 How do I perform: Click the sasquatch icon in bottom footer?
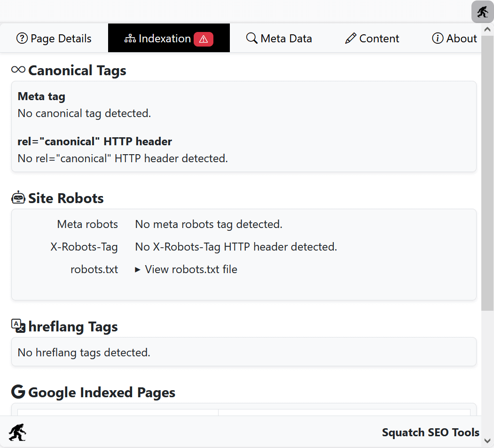pyautogui.click(x=17, y=432)
